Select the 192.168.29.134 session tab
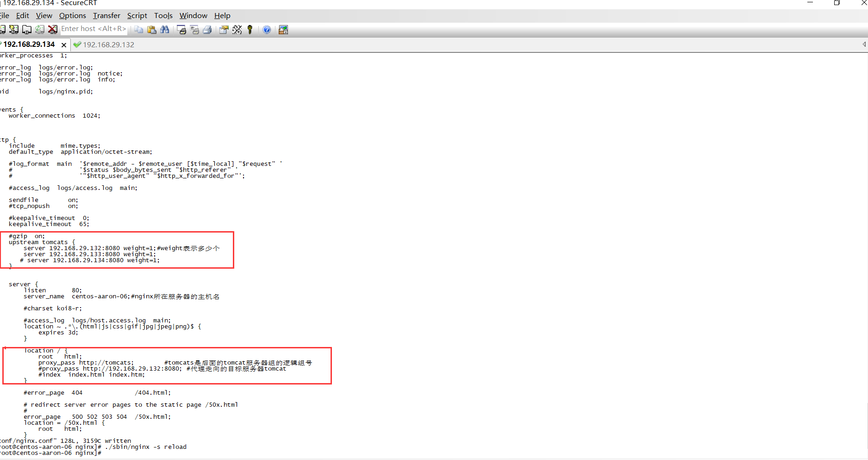The height and width of the screenshot is (460, 868). [29, 44]
